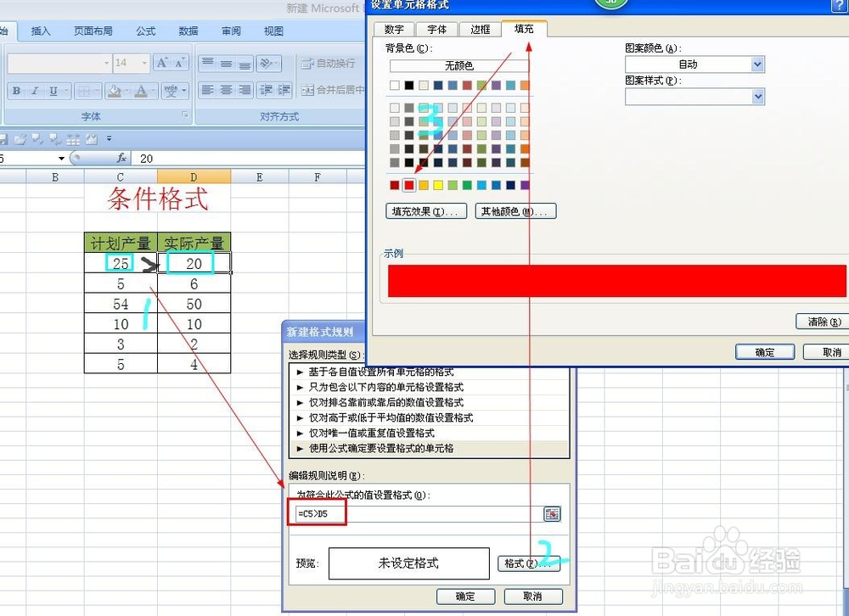Expand the fill color dropdown arrow

[126, 91]
